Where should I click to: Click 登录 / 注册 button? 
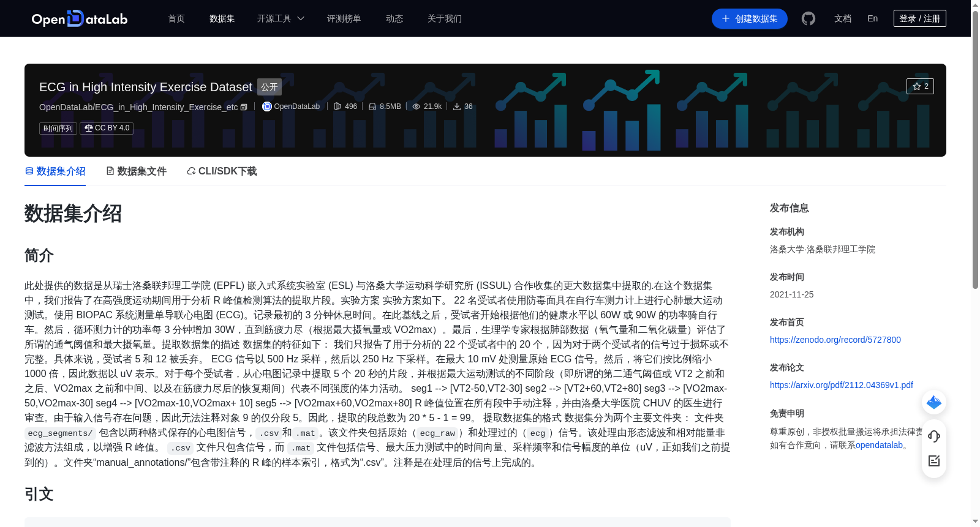pos(920,18)
